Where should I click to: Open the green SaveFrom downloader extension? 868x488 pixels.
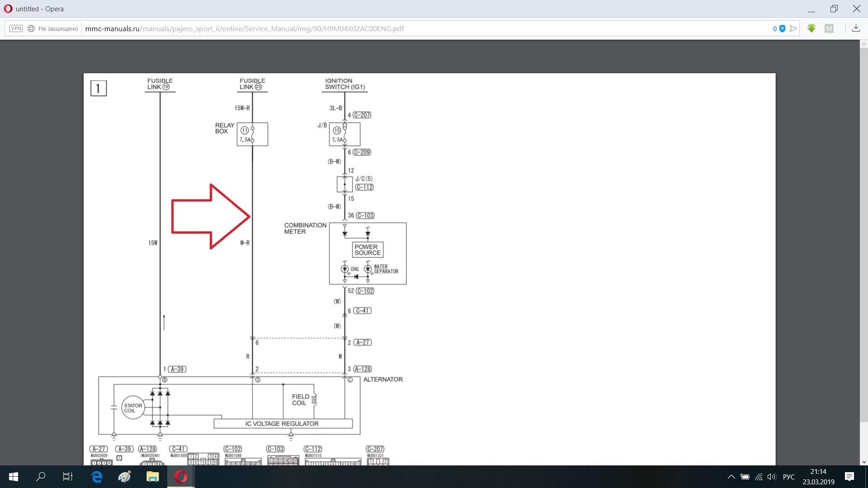click(811, 28)
